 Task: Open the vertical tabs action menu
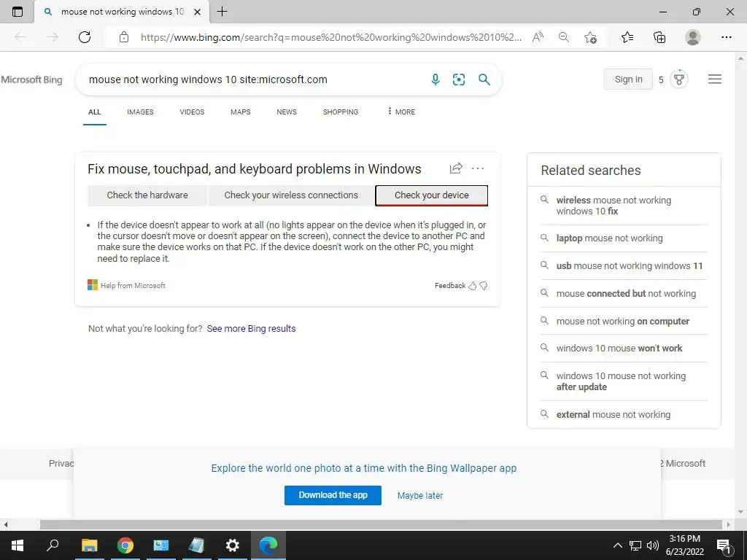[x=18, y=12]
